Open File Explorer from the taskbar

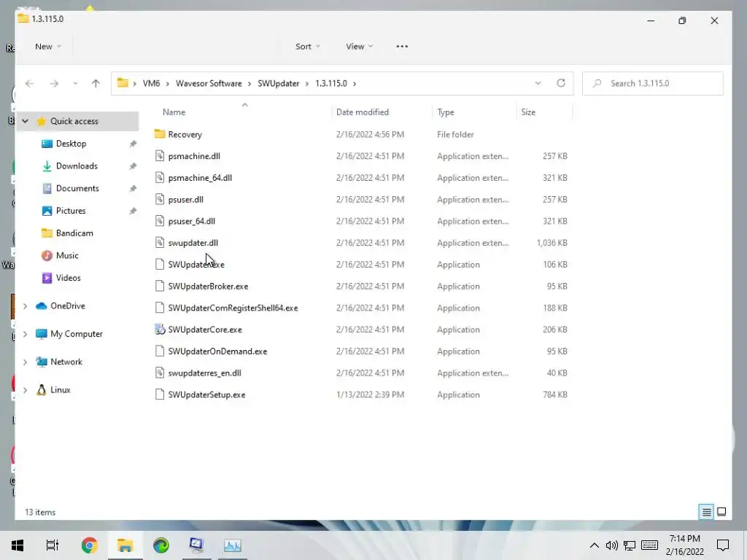tap(125, 545)
